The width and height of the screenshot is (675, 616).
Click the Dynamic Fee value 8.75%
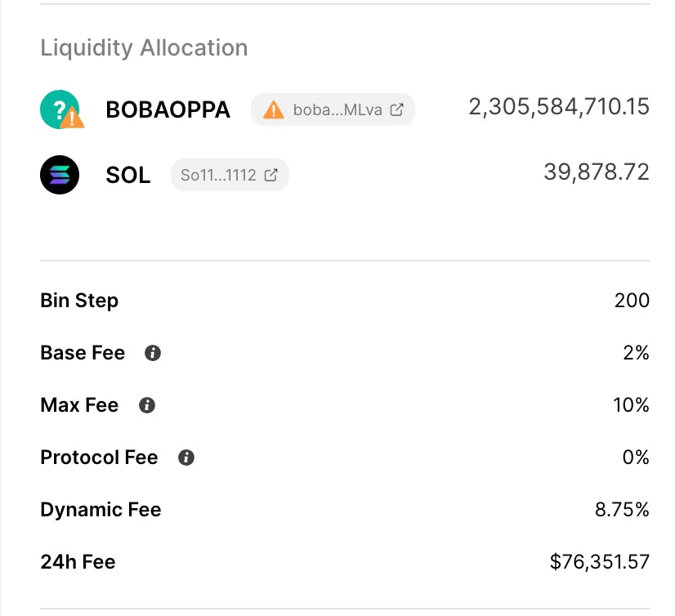pyautogui.click(x=622, y=510)
